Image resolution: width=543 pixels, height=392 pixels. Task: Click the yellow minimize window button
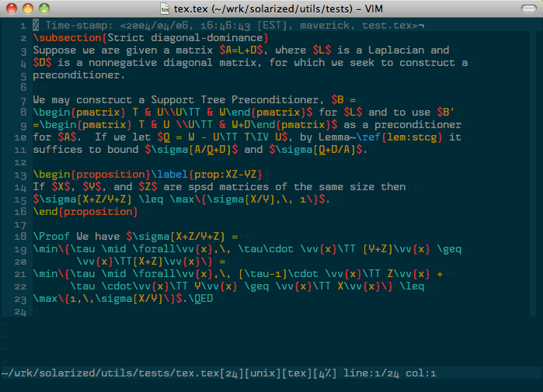pos(28,9)
